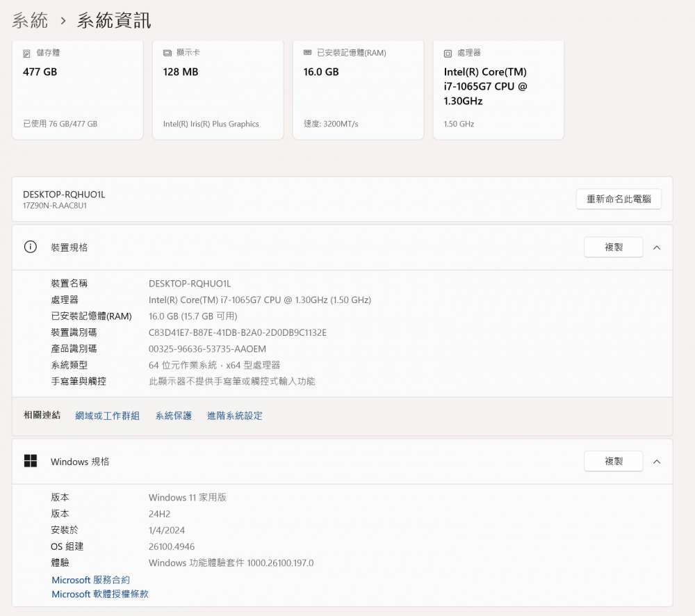Select the 系統資訊 page title
695x616 pixels.
113,21
